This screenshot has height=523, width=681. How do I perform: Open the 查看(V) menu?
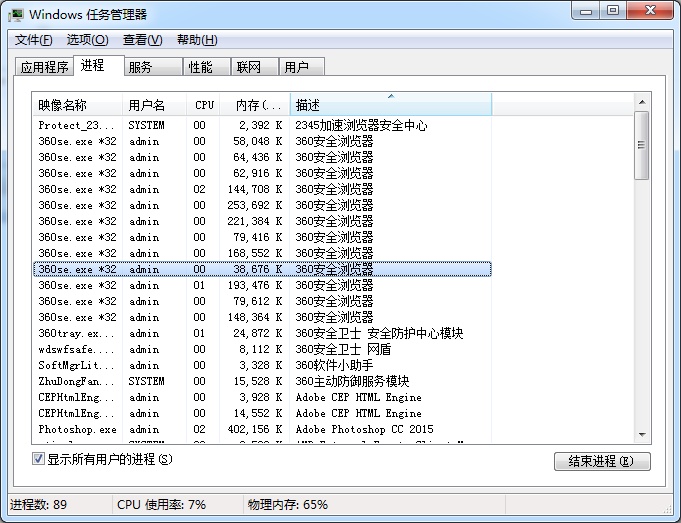[x=142, y=40]
